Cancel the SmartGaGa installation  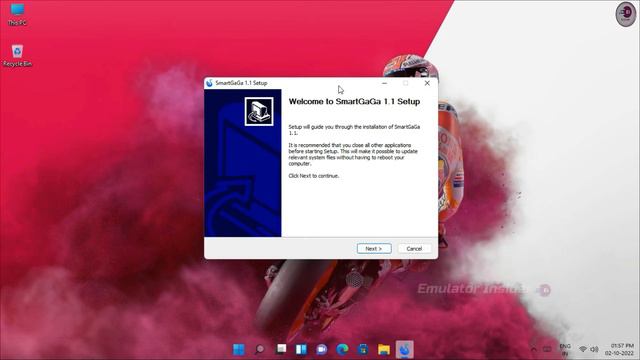tap(414, 248)
